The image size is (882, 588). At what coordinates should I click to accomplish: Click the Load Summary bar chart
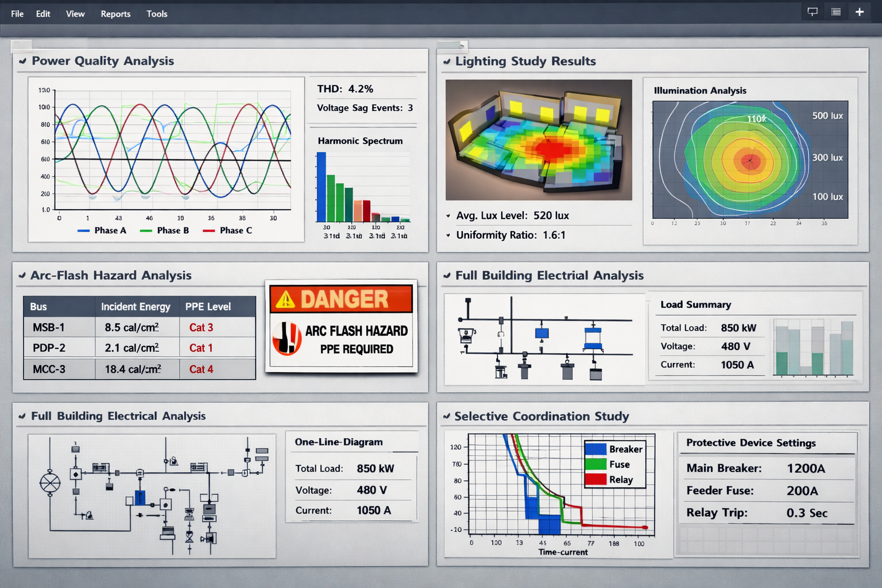(x=814, y=348)
